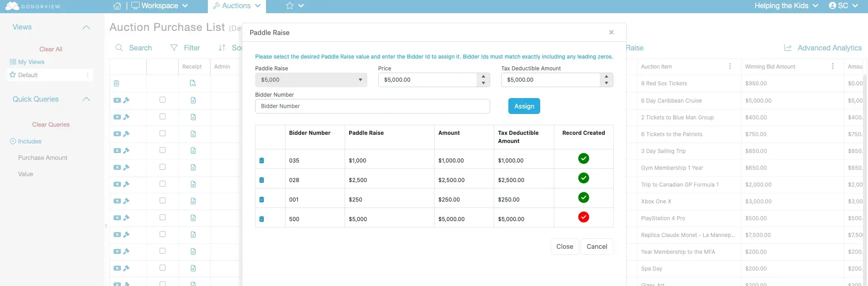Select the PlayStation 4 Pro row checkbox
868x286 pixels.
(x=162, y=217)
